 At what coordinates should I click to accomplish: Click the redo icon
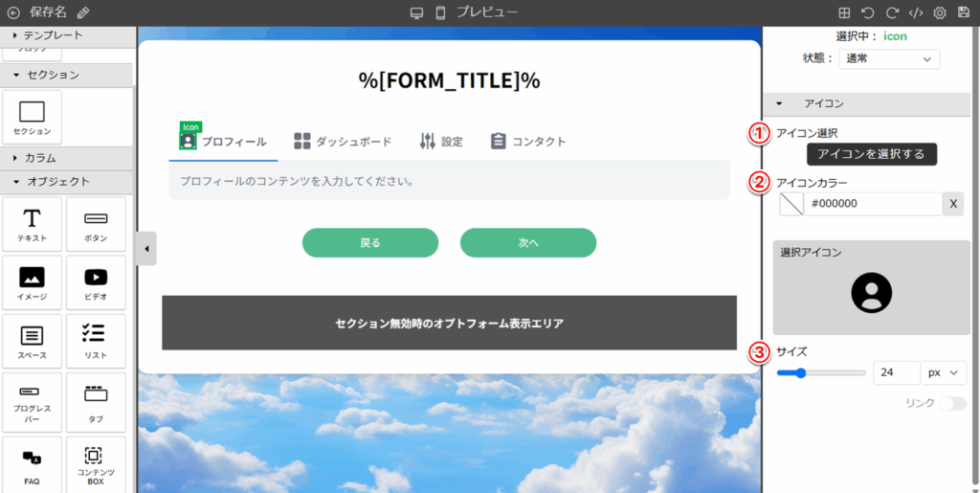click(x=892, y=13)
